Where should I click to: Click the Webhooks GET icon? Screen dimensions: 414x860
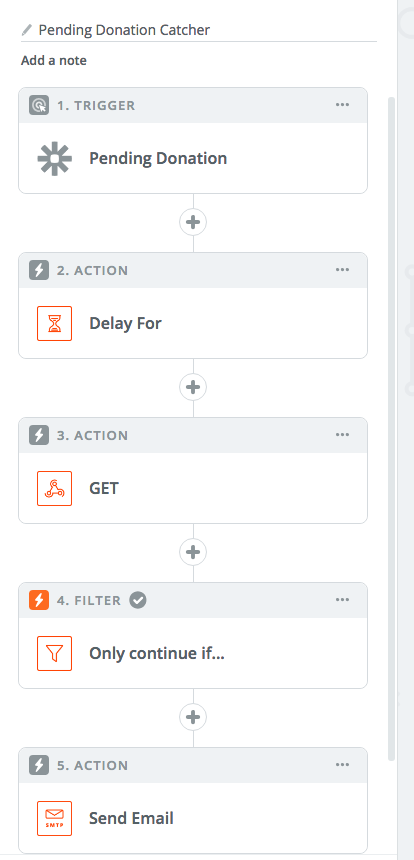(x=54, y=488)
